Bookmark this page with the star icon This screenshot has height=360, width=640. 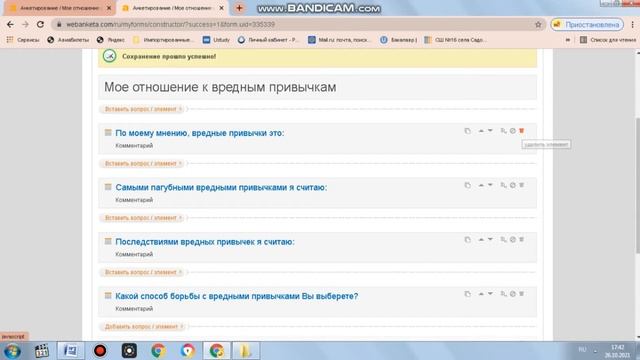pyautogui.click(x=538, y=24)
